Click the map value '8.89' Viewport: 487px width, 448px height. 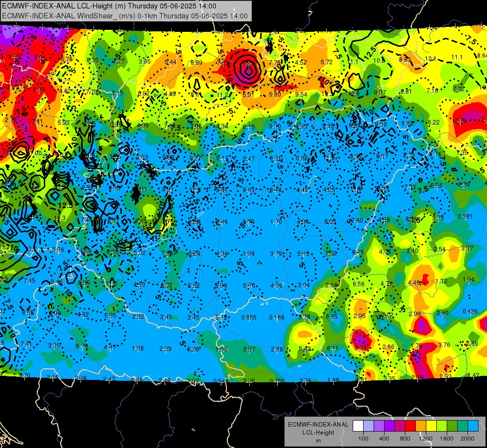(196, 63)
